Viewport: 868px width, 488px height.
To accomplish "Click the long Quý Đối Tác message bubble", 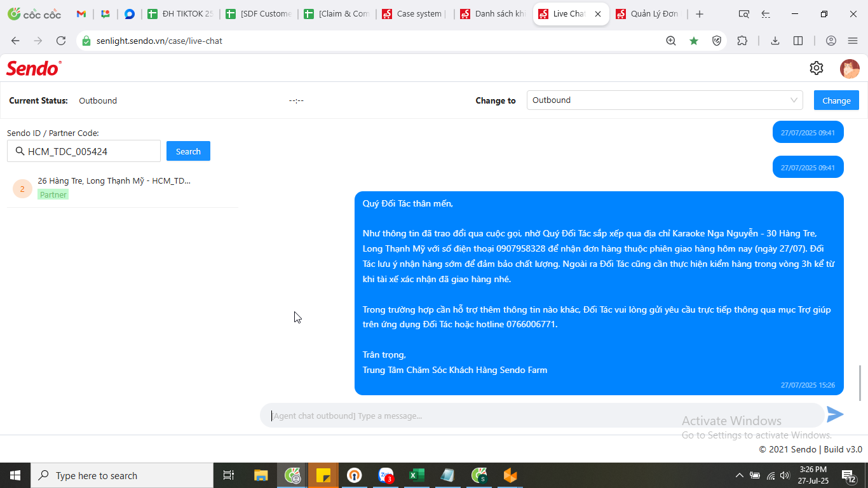I will [x=599, y=293].
